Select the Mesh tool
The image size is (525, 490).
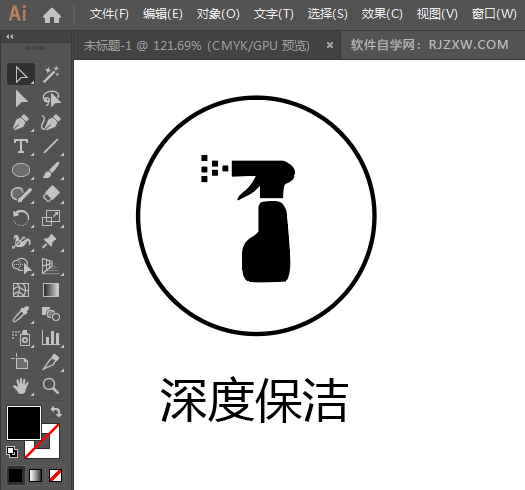pyautogui.click(x=21, y=290)
